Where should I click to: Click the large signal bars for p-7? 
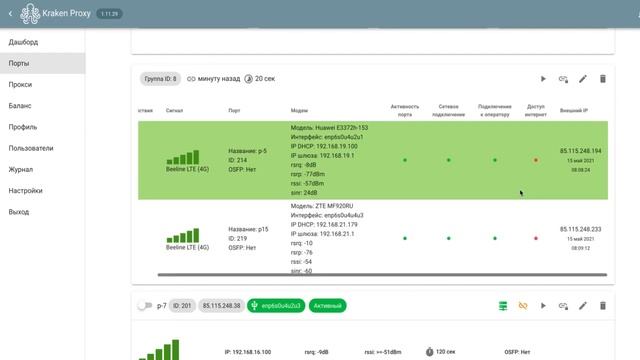[x=159, y=350]
